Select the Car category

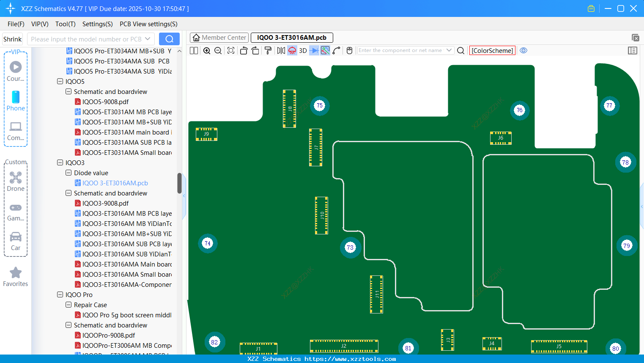coord(16,241)
